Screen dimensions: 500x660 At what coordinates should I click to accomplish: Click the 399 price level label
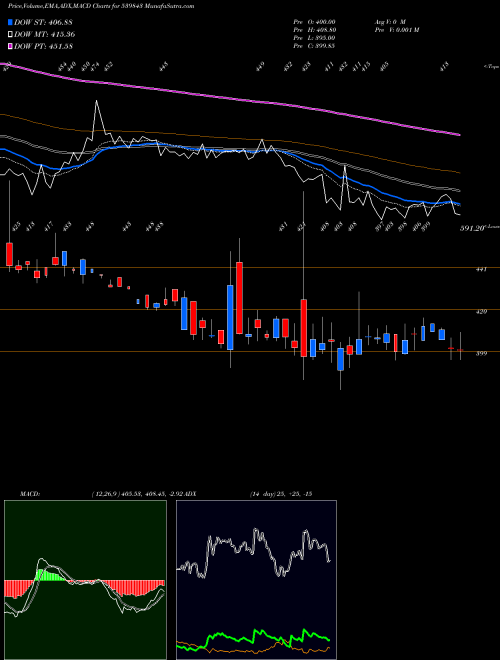click(x=481, y=354)
